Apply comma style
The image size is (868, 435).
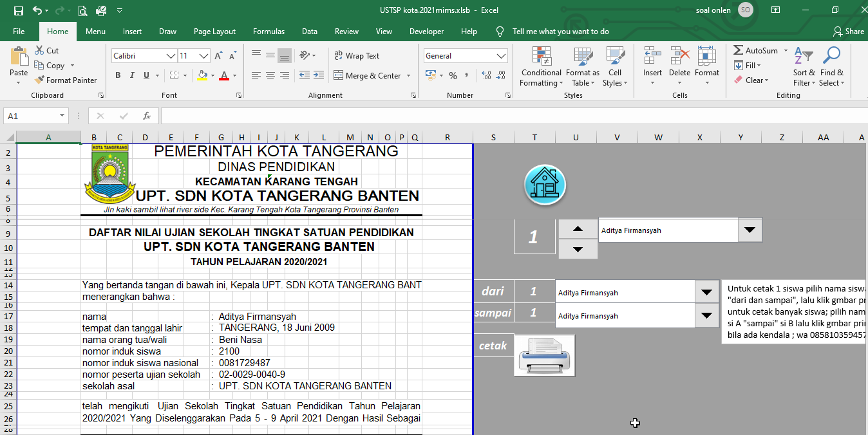pyautogui.click(x=466, y=75)
